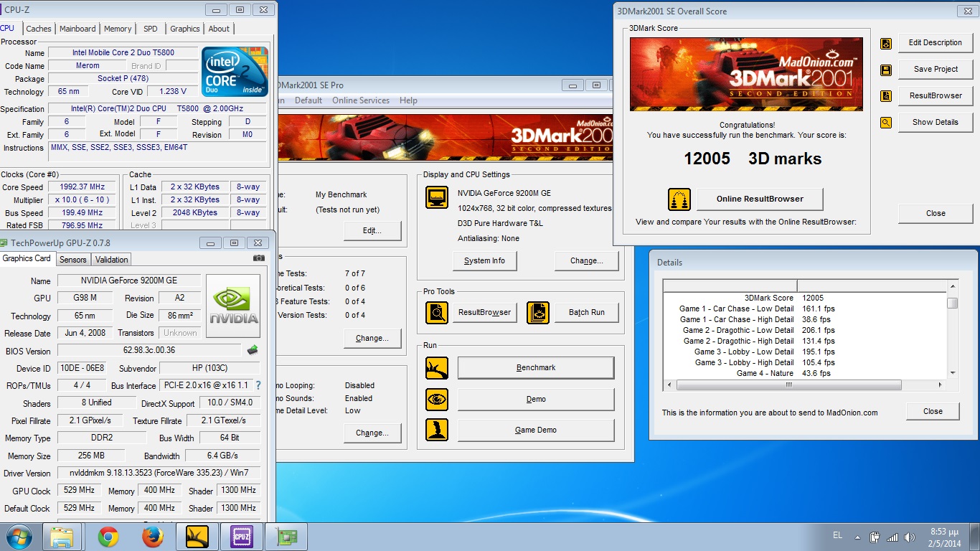
Task: Click the Game Demo joystick icon
Action: 437,430
